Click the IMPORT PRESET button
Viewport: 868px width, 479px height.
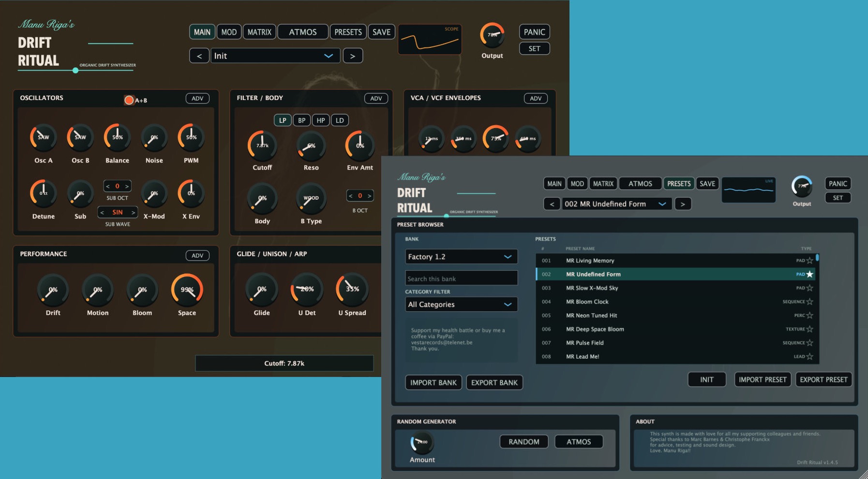763,379
